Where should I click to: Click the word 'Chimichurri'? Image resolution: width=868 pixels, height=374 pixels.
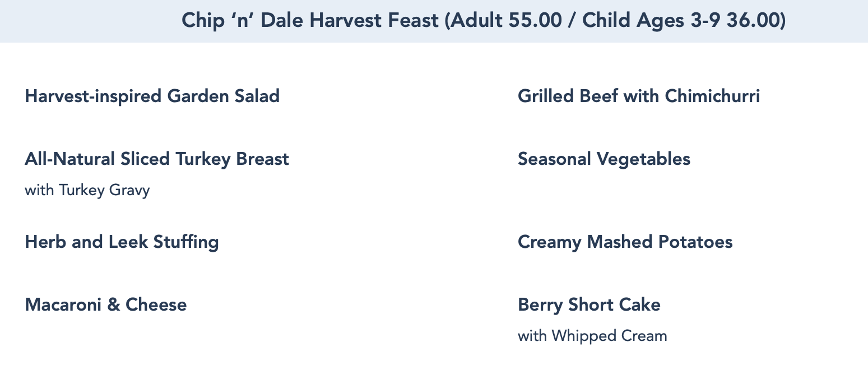coord(712,96)
